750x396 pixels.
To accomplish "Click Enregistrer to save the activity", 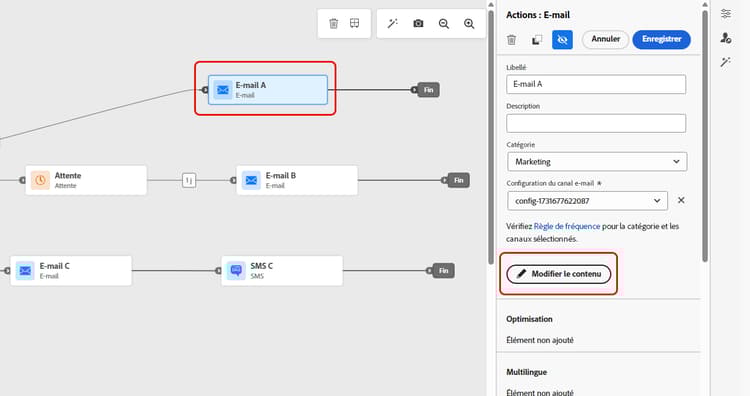I will click(662, 39).
